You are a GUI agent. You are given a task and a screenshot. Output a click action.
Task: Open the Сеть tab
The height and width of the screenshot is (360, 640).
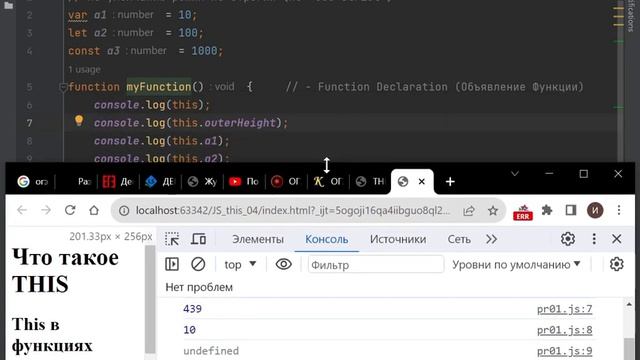click(459, 239)
